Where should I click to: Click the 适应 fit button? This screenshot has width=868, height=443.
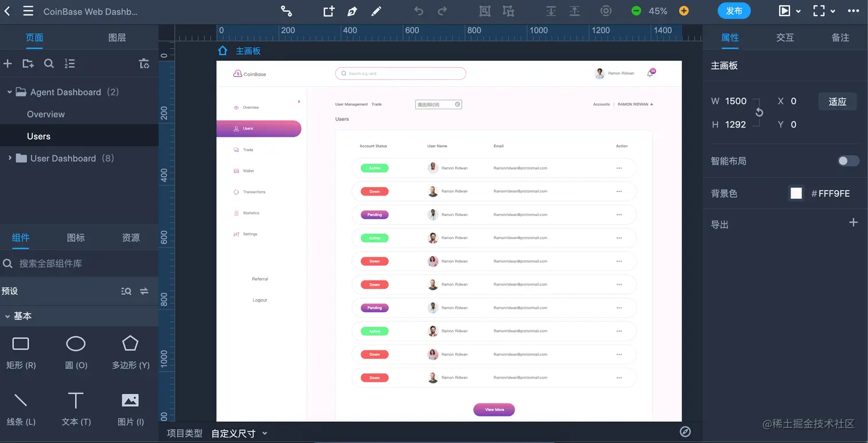[838, 102]
